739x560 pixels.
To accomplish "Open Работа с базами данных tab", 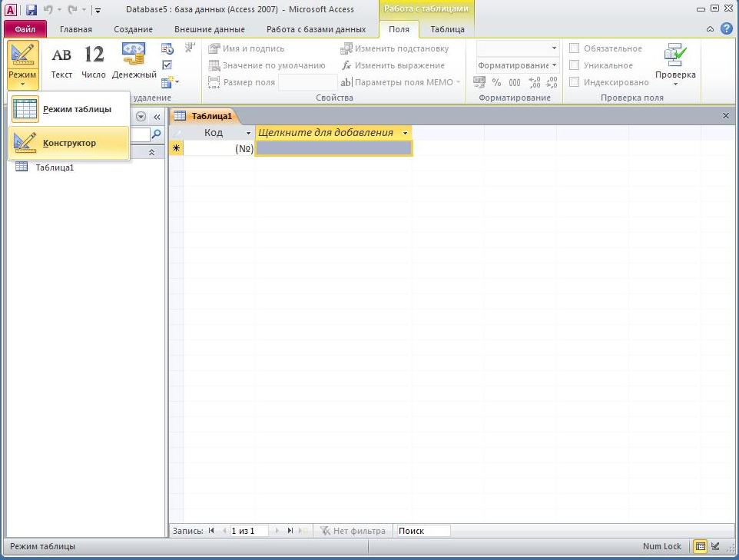I will 316,29.
